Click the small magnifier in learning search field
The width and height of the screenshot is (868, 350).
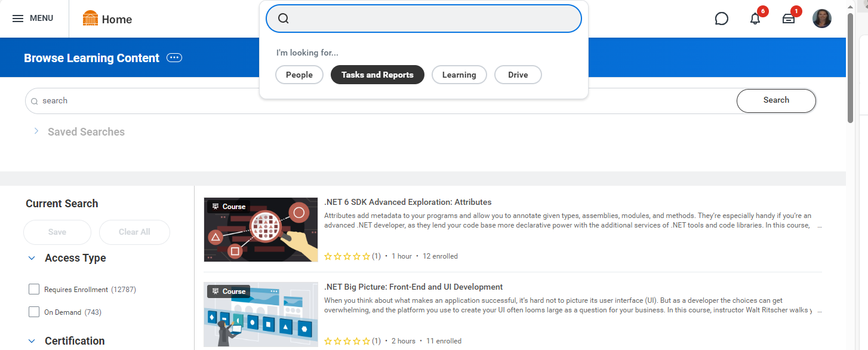point(34,102)
